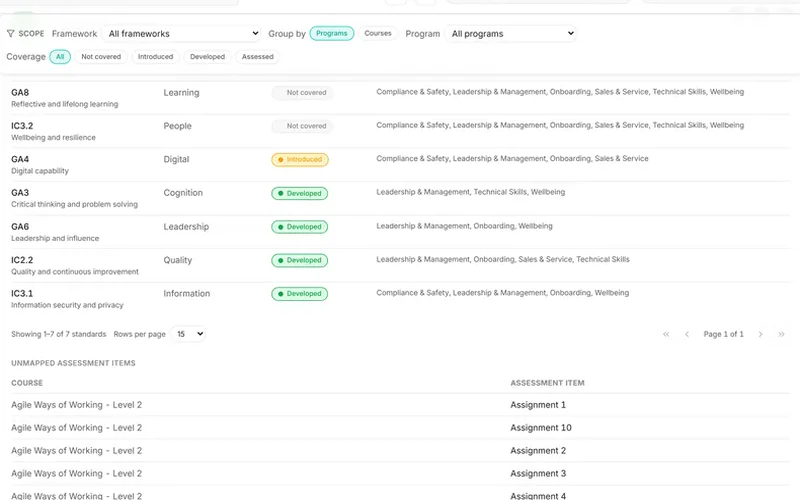
Task: Group by Courses
Action: [x=378, y=34]
